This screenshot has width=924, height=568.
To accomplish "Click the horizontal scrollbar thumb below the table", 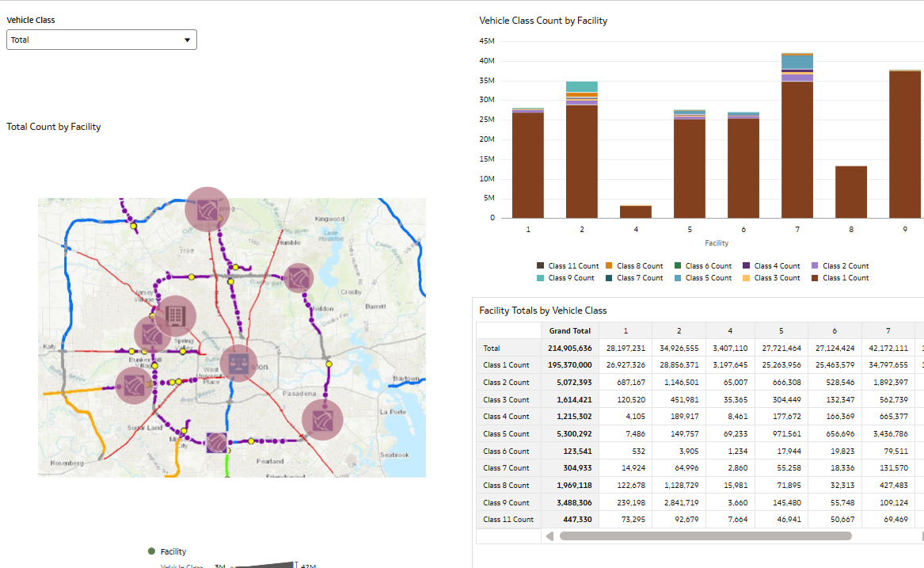I will (x=705, y=536).
